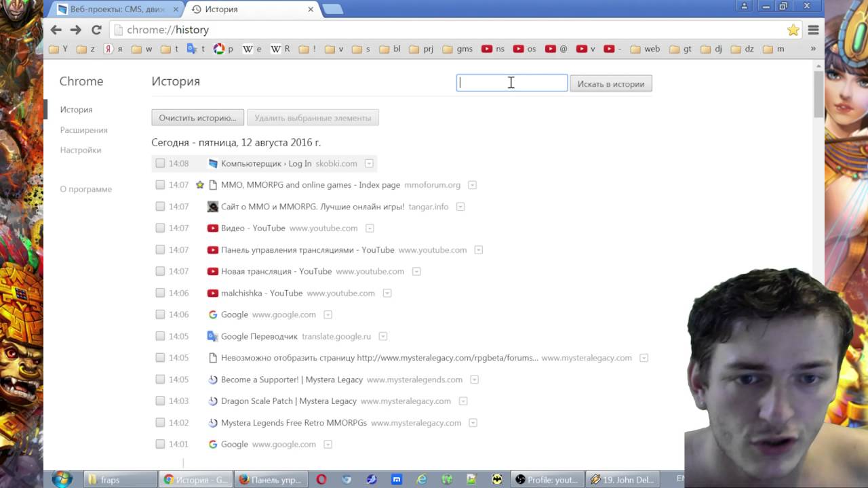Open Расширения in the Chrome sidebar
The width and height of the screenshot is (868, 488).
[x=83, y=130]
